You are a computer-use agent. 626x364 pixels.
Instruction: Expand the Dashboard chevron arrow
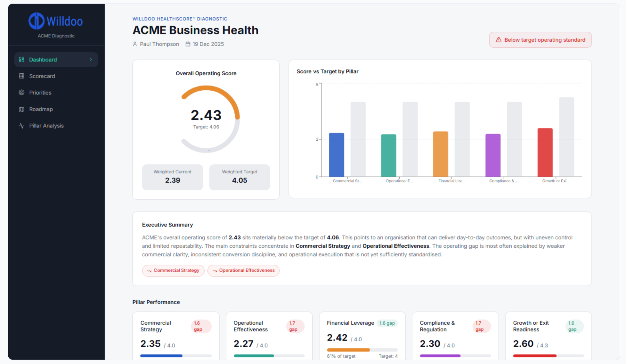click(91, 59)
